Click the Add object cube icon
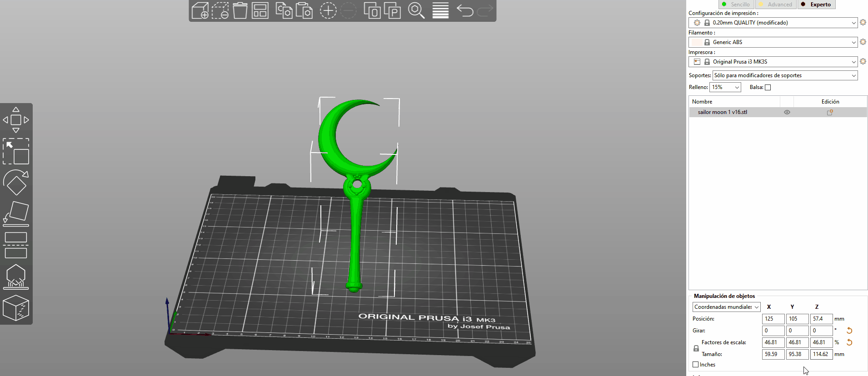This screenshot has width=868, height=376. (200, 10)
